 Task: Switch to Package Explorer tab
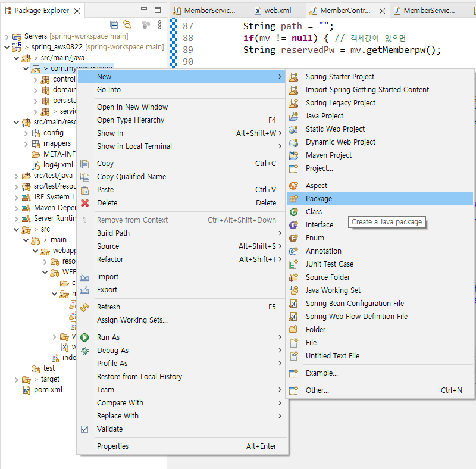[x=42, y=11]
